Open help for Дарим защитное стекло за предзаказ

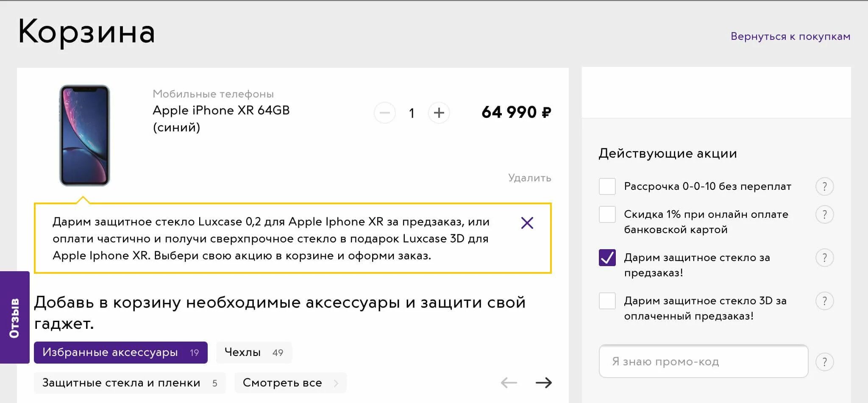coord(825,258)
